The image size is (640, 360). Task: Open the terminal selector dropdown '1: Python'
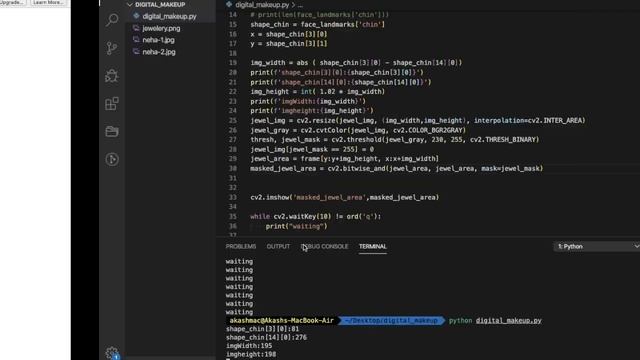pos(597,247)
